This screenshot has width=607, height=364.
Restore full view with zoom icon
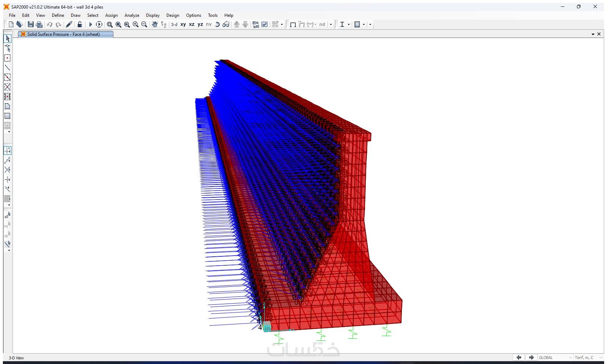pyautogui.click(x=118, y=24)
